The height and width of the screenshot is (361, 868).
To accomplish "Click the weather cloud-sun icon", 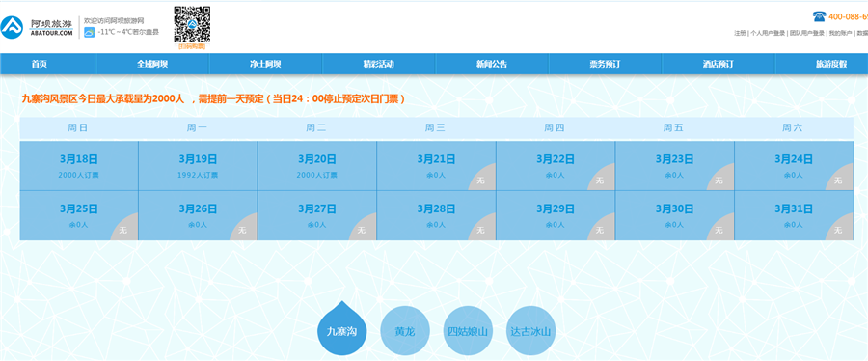I will click(x=89, y=33).
